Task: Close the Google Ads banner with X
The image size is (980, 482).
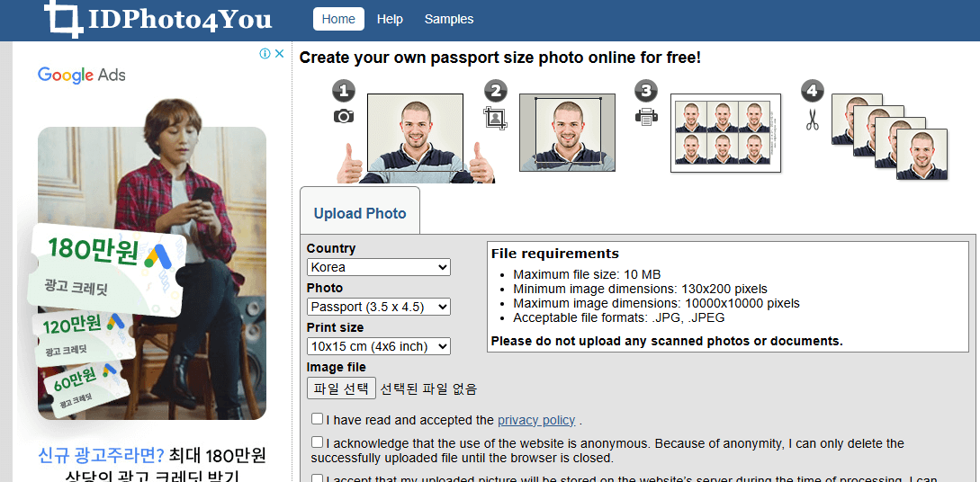Action: coord(279,54)
